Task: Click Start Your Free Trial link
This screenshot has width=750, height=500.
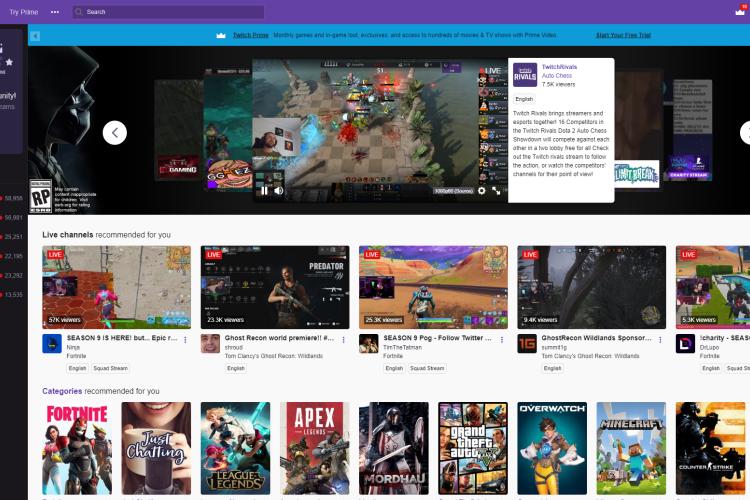Action: point(623,35)
